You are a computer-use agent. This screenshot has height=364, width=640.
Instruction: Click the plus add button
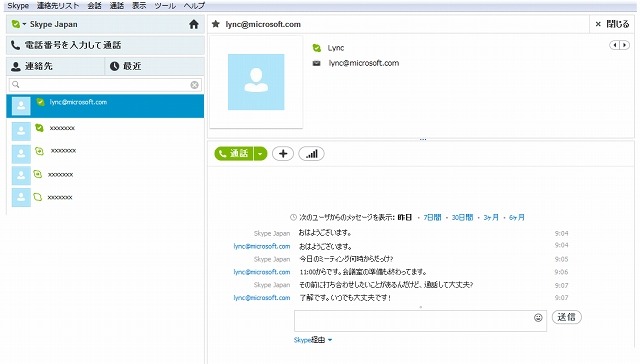[x=283, y=154]
